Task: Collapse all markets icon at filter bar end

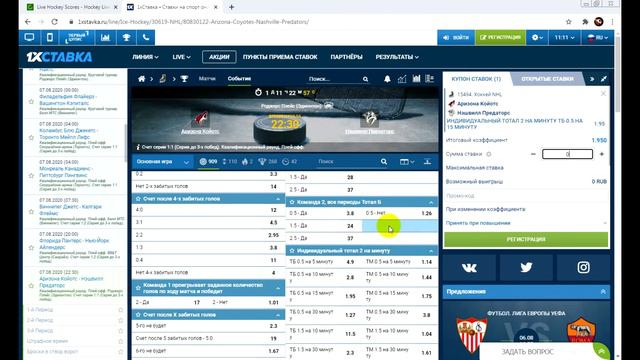Action: click(x=427, y=162)
